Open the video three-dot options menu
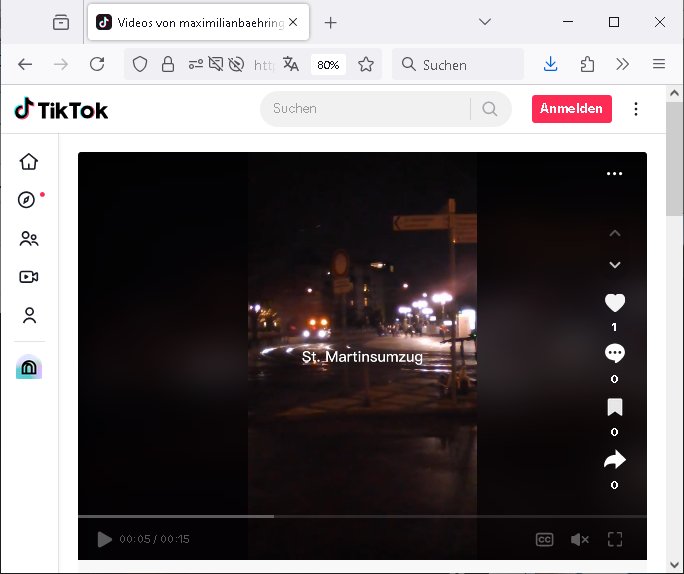This screenshot has width=684, height=574. pos(614,174)
